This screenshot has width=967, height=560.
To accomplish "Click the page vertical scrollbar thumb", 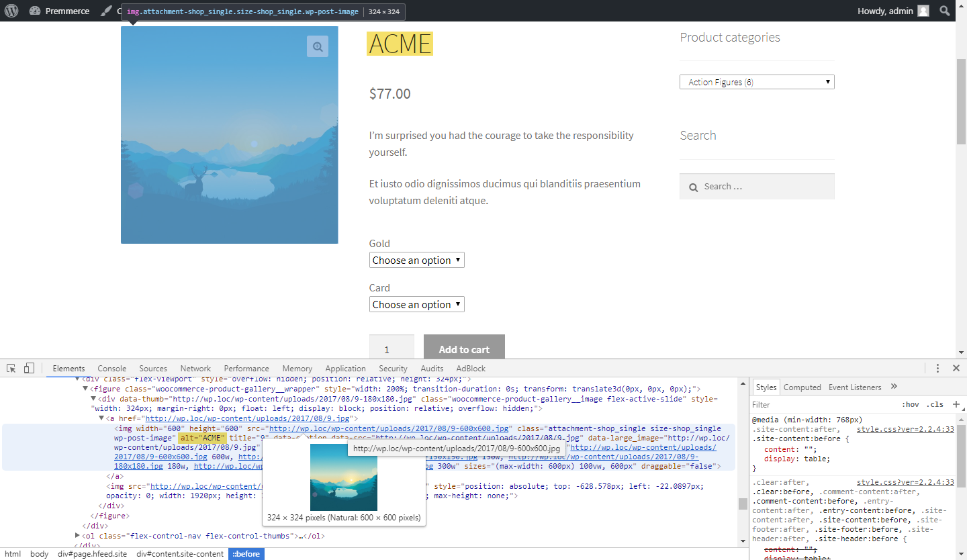I will point(961,101).
